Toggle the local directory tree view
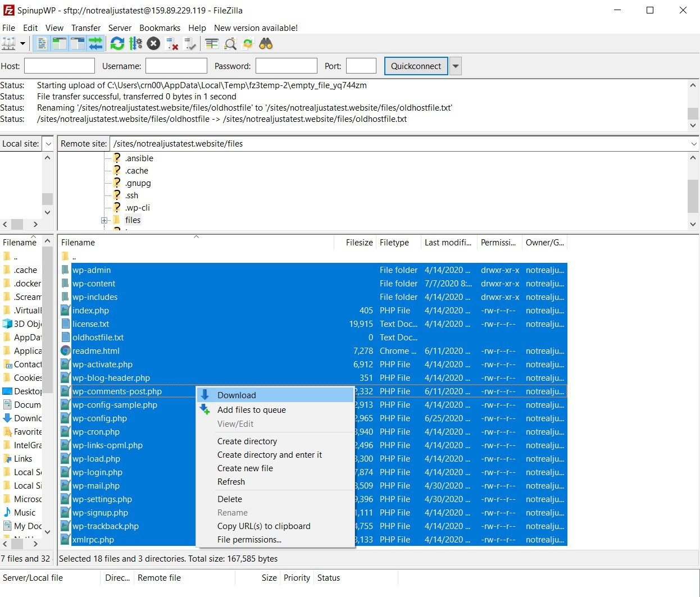The height and width of the screenshot is (597, 700). point(60,44)
